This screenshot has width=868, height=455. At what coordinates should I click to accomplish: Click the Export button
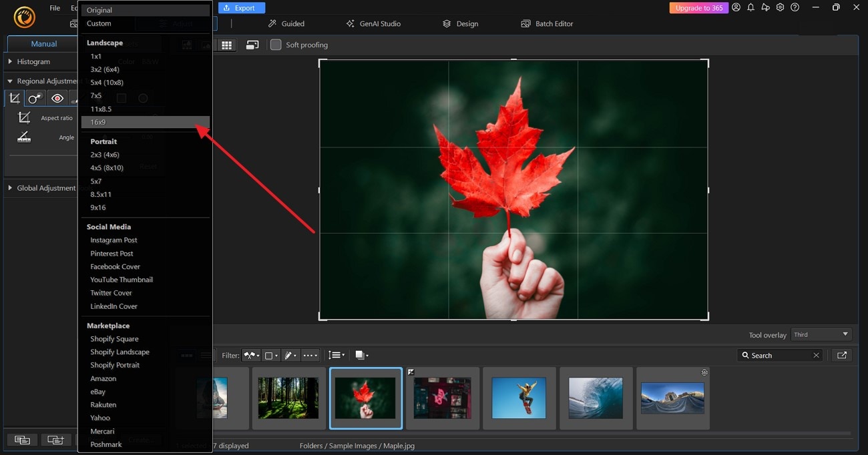(242, 8)
